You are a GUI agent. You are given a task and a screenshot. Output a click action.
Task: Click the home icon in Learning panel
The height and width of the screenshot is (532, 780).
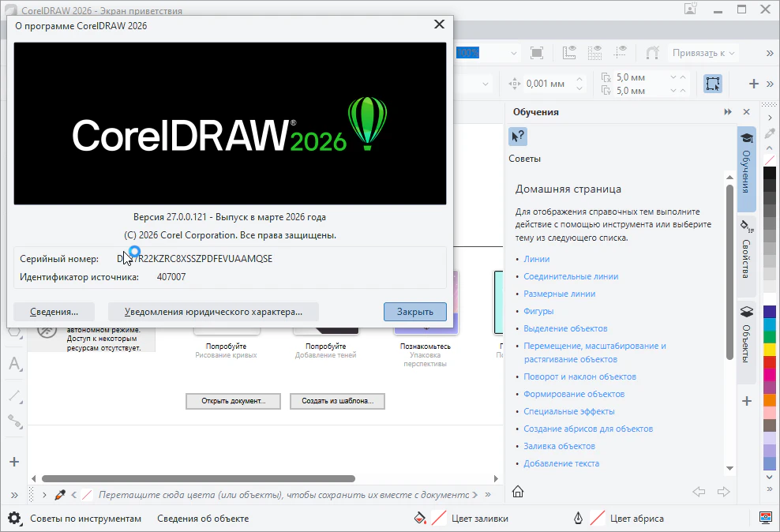coord(518,492)
